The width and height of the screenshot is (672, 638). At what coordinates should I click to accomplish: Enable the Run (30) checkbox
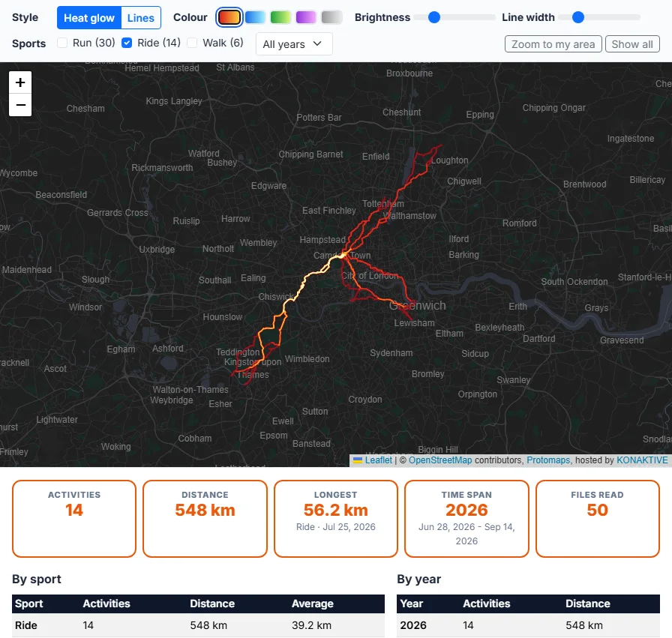(62, 43)
